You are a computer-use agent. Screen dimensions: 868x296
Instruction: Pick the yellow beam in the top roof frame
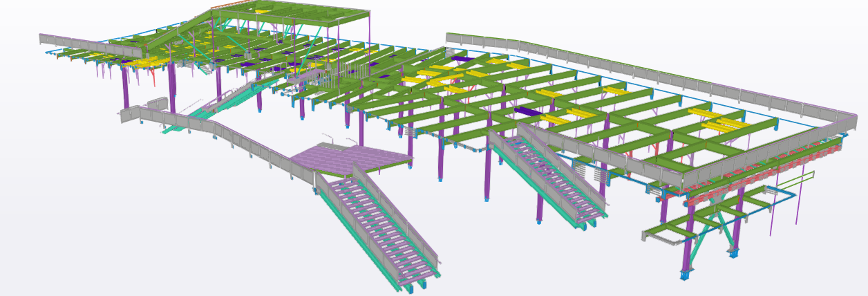click(261, 12)
